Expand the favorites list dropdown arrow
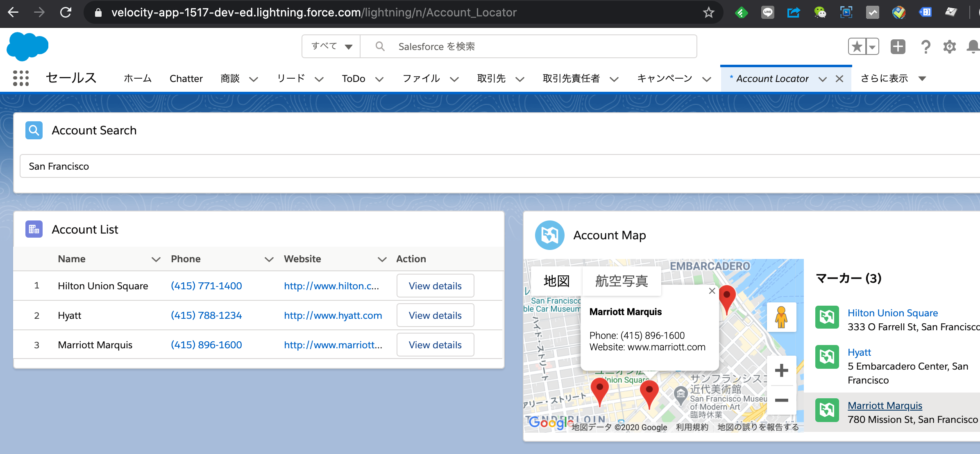This screenshot has width=980, height=454. 873,46
